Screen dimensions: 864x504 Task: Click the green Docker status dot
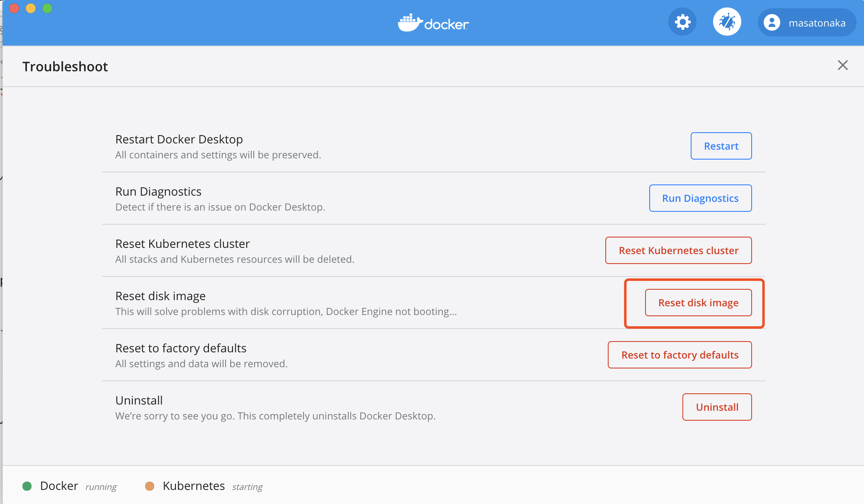[27, 486]
